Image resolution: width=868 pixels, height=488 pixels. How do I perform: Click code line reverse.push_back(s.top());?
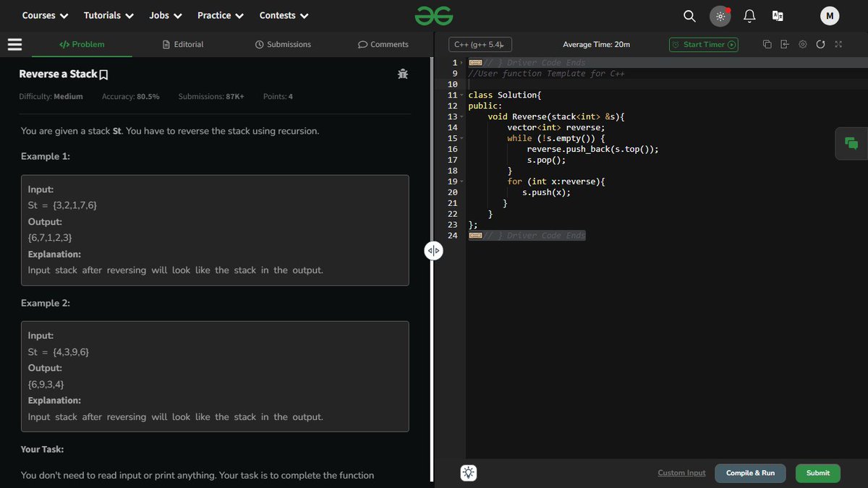pyautogui.click(x=592, y=150)
